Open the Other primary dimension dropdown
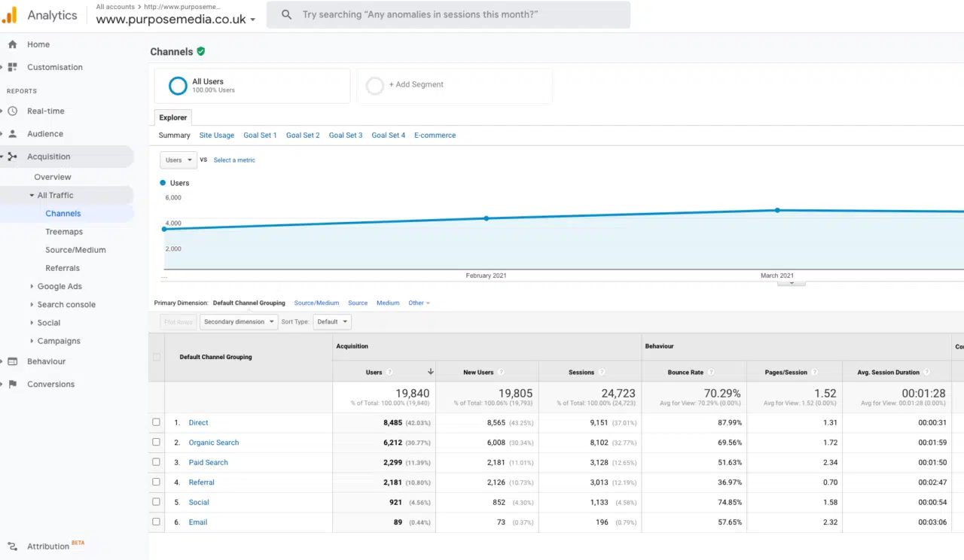 click(419, 303)
